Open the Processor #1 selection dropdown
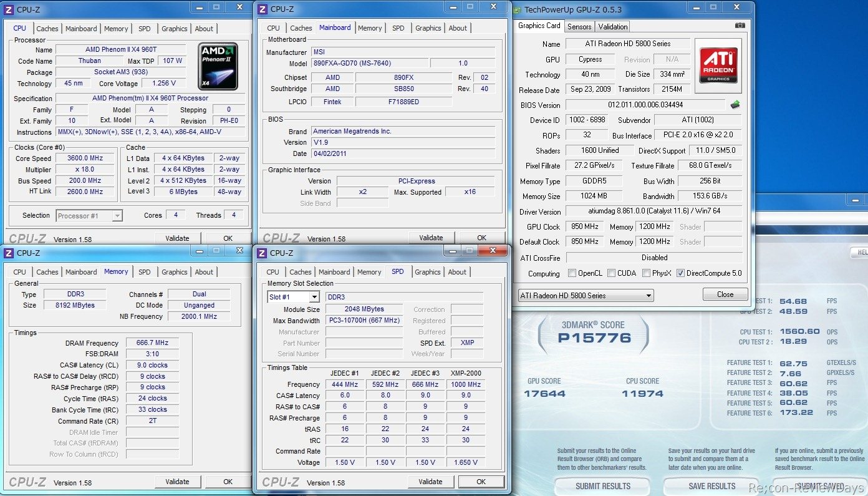The image size is (868, 496). point(89,216)
